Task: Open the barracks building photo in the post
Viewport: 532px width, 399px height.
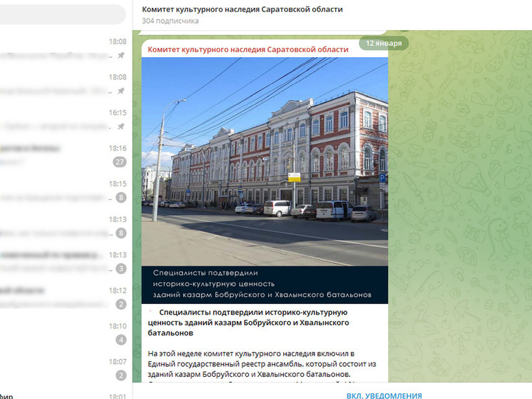Action: [x=265, y=161]
